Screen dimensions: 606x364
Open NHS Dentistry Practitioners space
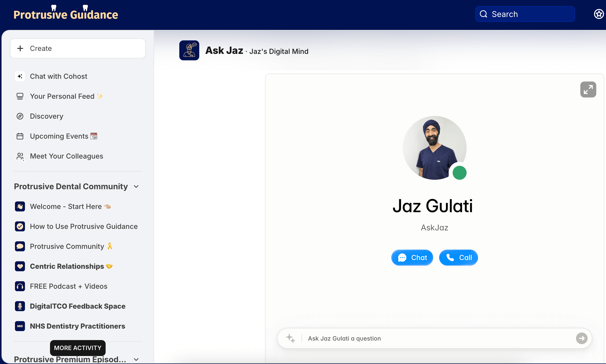click(x=77, y=326)
